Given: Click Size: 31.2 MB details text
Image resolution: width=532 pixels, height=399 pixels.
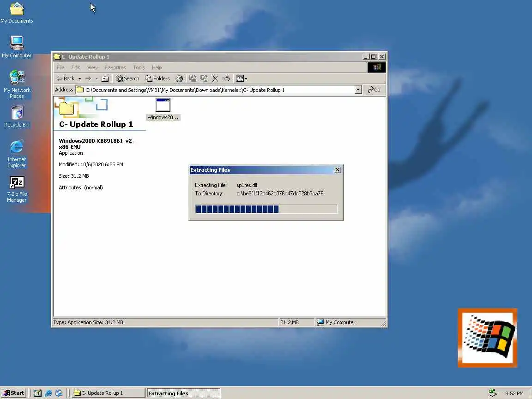Looking at the screenshot, I should click(x=73, y=176).
